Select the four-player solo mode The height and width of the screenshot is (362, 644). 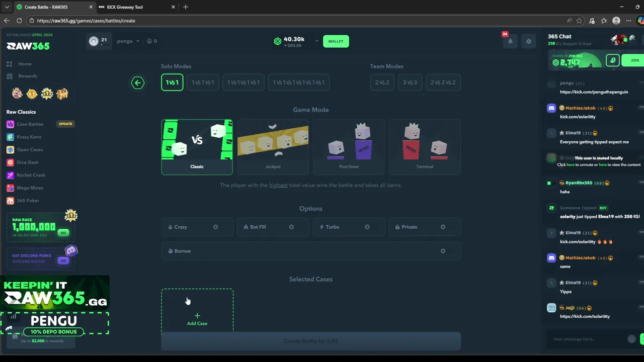[243, 82]
